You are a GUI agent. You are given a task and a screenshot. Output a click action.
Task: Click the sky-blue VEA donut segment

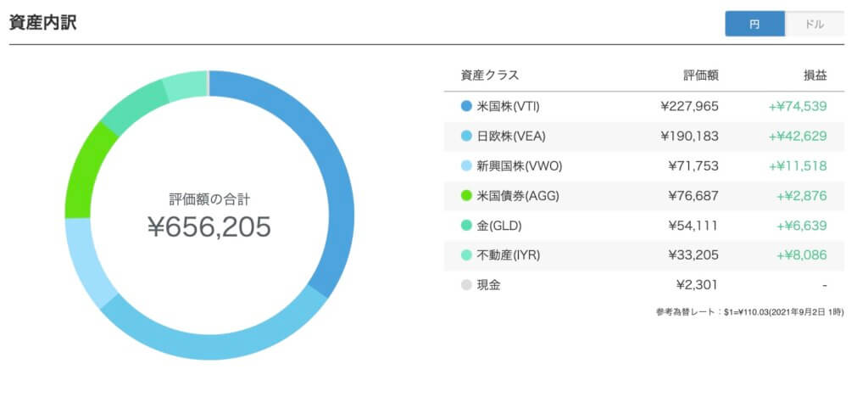[x=221, y=347]
